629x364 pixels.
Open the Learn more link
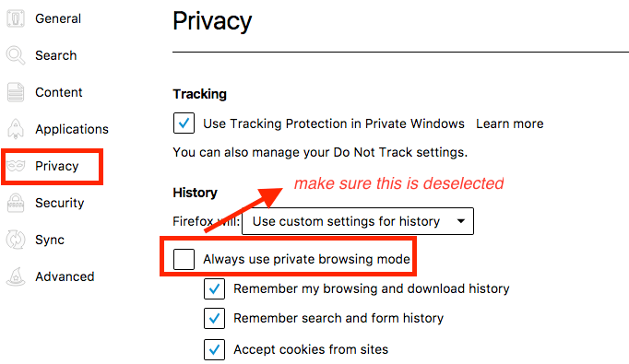pos(509,123)
